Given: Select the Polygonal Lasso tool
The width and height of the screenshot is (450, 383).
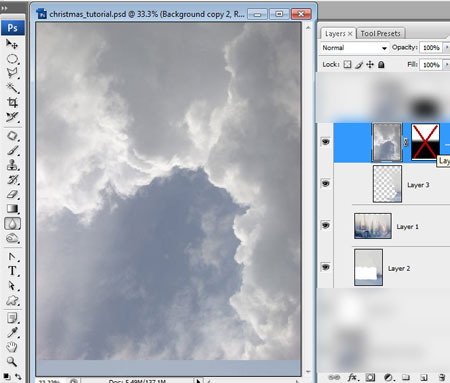Looking at the screenshot, I should tap(12, 73).
